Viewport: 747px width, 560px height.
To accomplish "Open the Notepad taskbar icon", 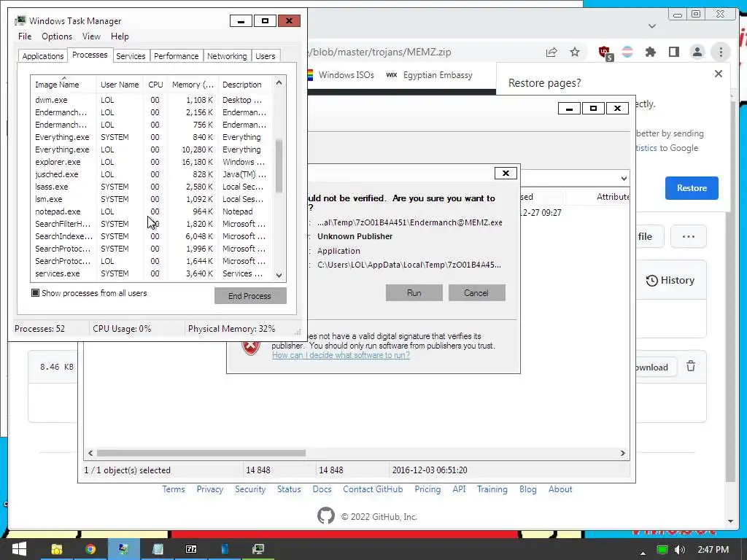I will tap(158, 549).
